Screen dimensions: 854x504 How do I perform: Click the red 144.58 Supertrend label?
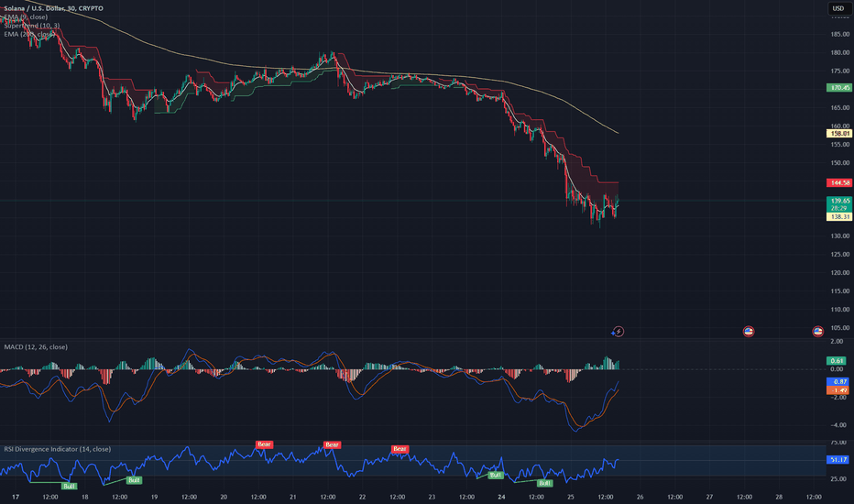(x=839, y=182)
